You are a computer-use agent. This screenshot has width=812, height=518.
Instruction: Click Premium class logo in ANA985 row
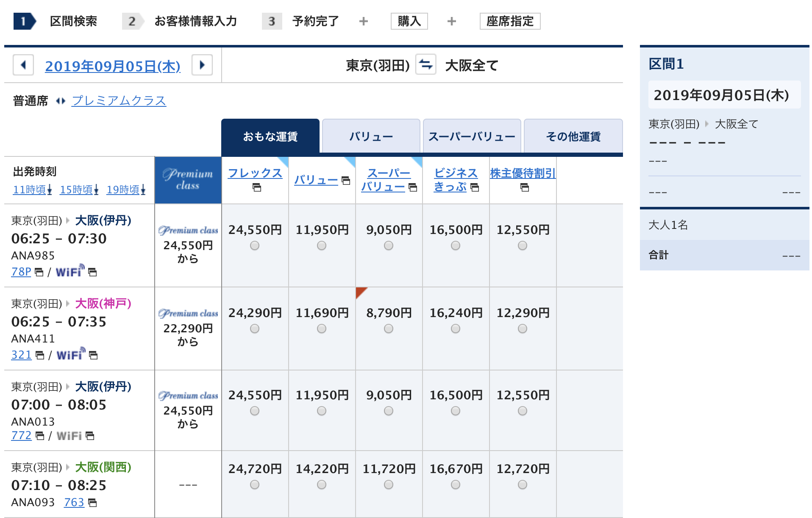point(188,230)
